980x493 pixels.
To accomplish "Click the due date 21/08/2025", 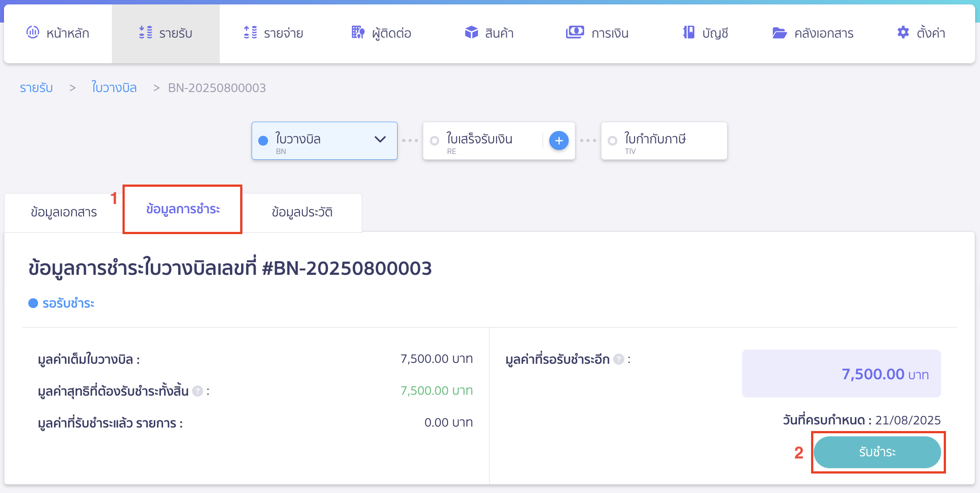I will pos(908,420).
